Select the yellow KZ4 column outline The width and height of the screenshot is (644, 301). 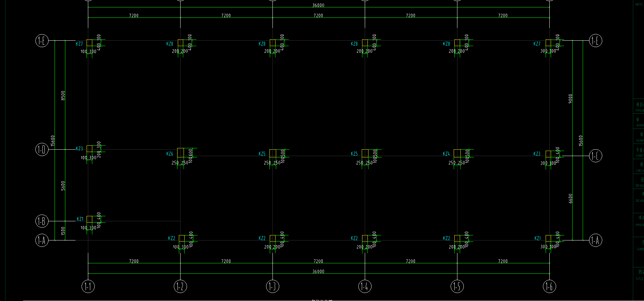pos(457,153)
